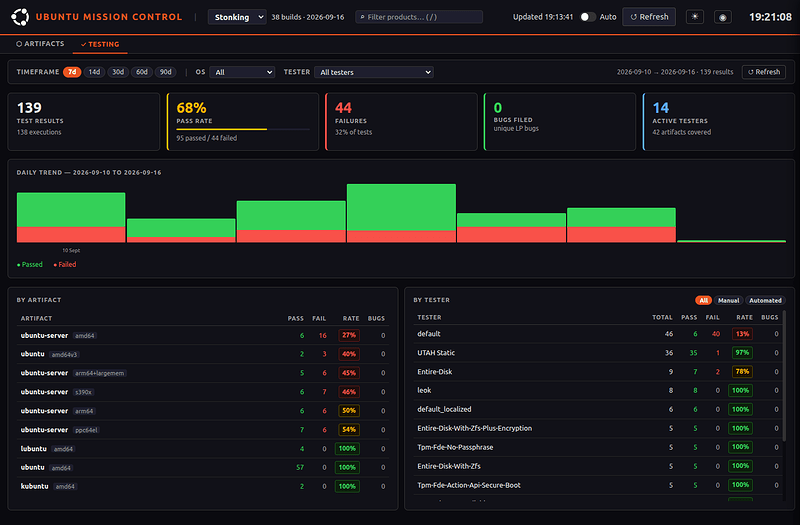Open the 44 Failures card

401,121
